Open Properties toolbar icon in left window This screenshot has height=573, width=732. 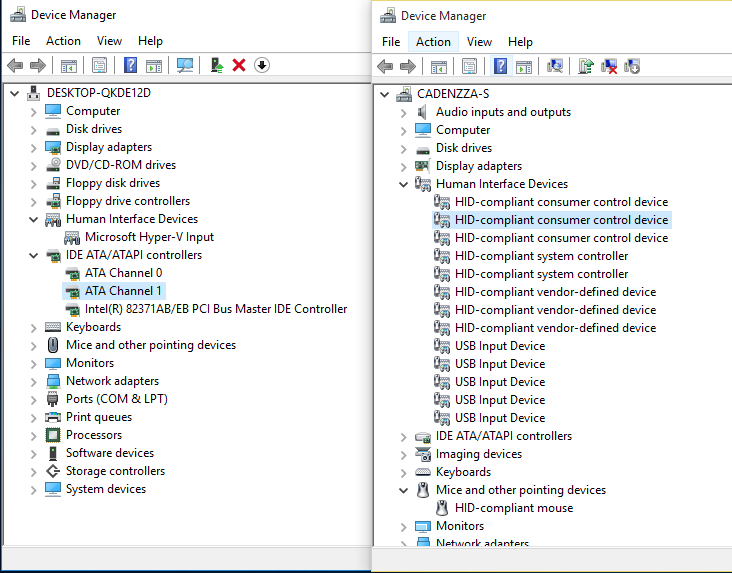click(x=99, y=65)
